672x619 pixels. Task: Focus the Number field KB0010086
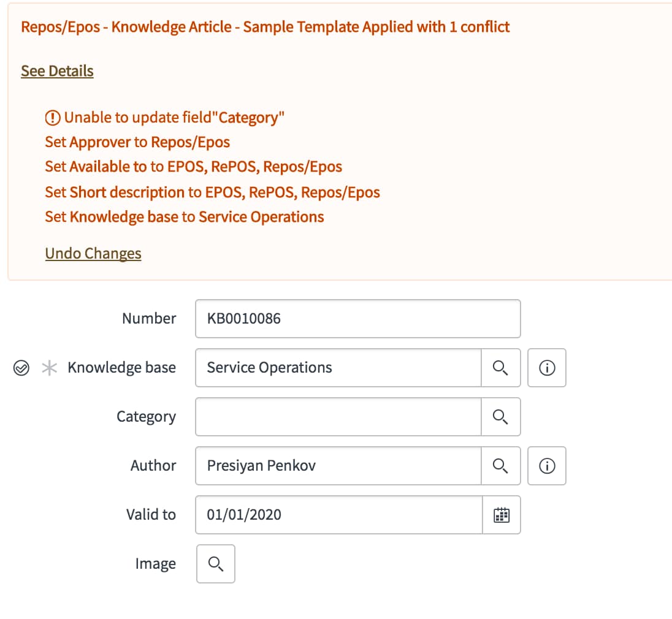tap(358, 319)
